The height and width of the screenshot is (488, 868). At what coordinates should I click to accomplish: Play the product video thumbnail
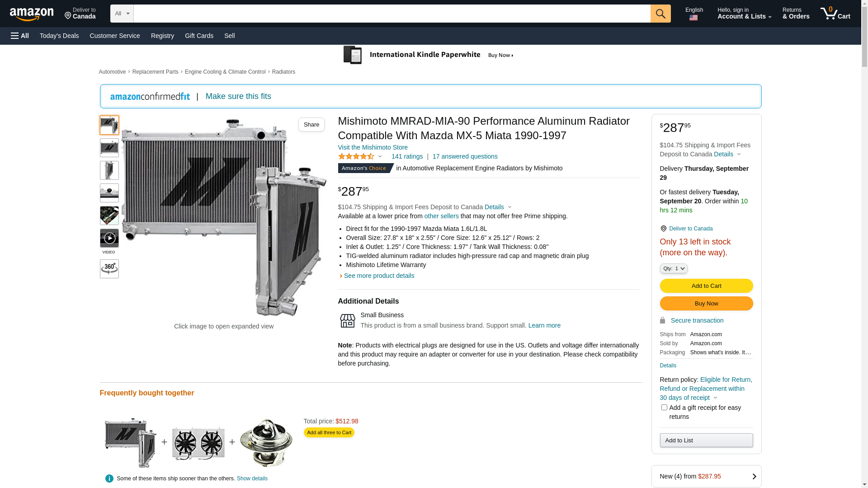coord(109,238)
